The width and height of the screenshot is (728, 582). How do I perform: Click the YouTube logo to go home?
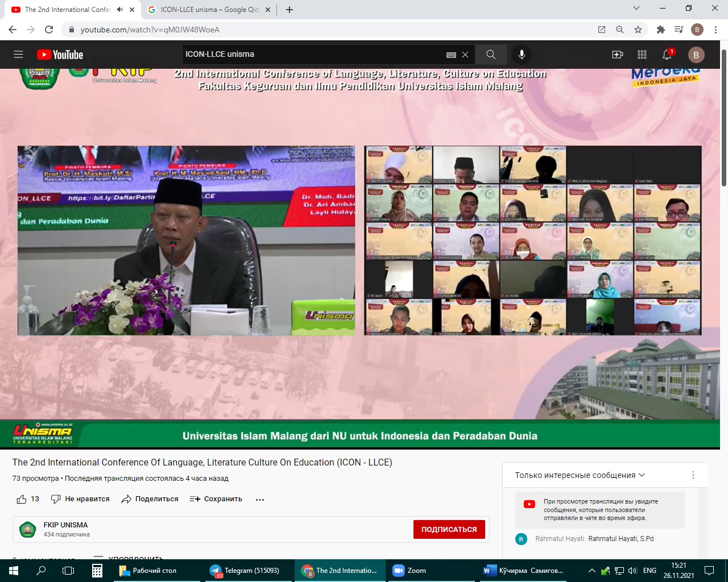click(x=60, y=55)
